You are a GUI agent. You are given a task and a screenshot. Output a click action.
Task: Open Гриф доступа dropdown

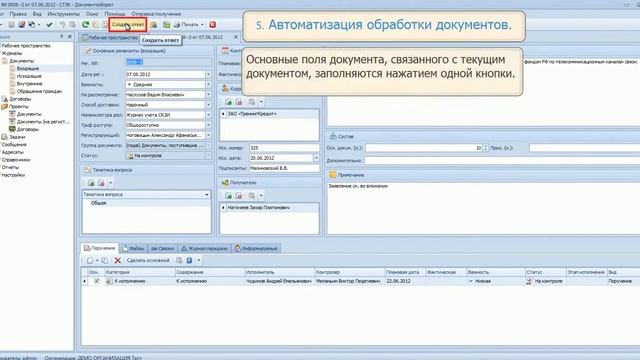coord(208,125)
